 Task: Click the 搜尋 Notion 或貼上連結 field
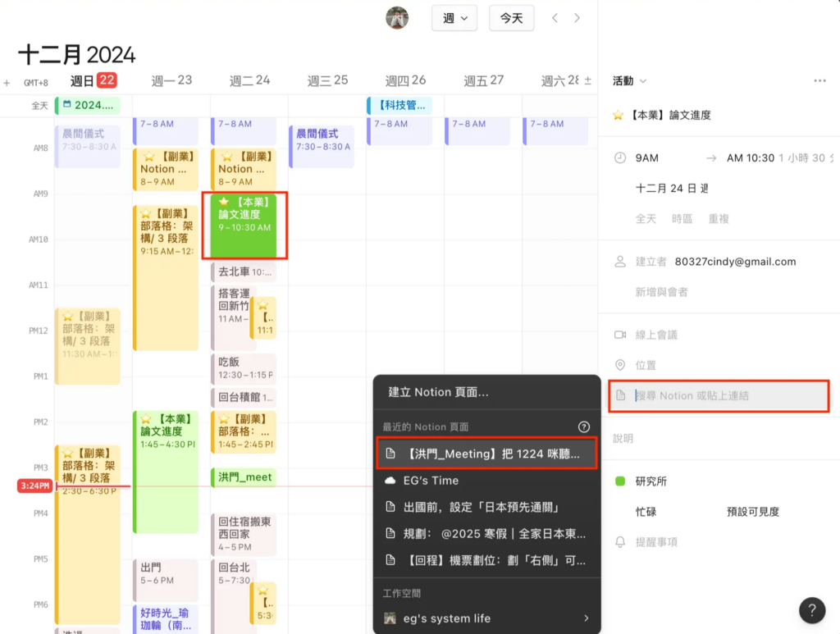(x=719, y=395)
